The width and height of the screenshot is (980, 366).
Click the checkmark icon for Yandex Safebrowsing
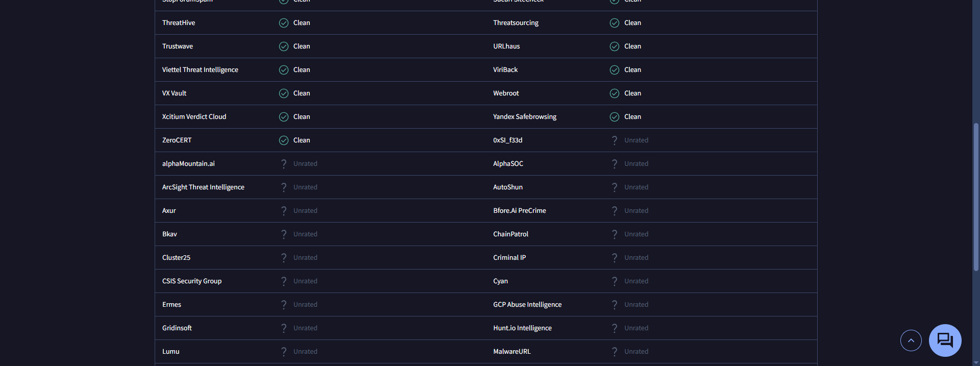click(x=615, y=117)
